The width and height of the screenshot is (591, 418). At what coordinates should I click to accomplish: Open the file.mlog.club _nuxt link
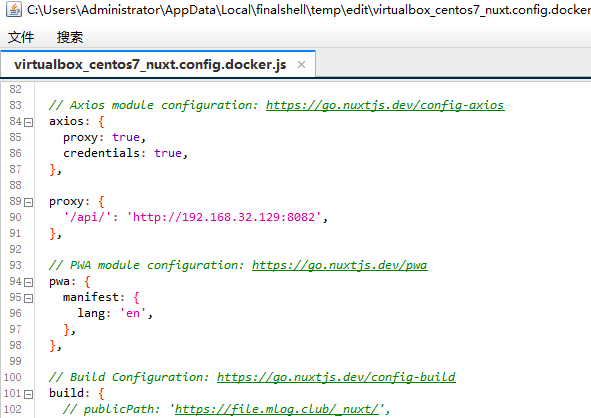pos(277,409)
